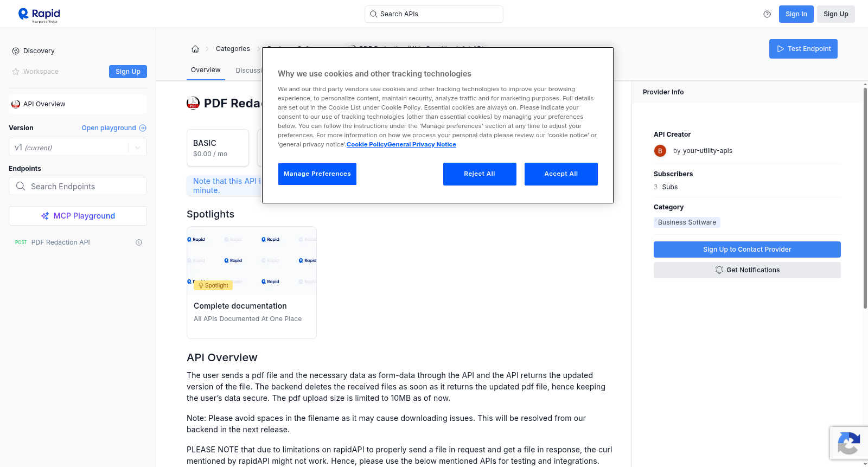The width and height of the screenshot is (868, 467).
Task: Click the Complete documentation spotlight title
Action: click(240, 306)
